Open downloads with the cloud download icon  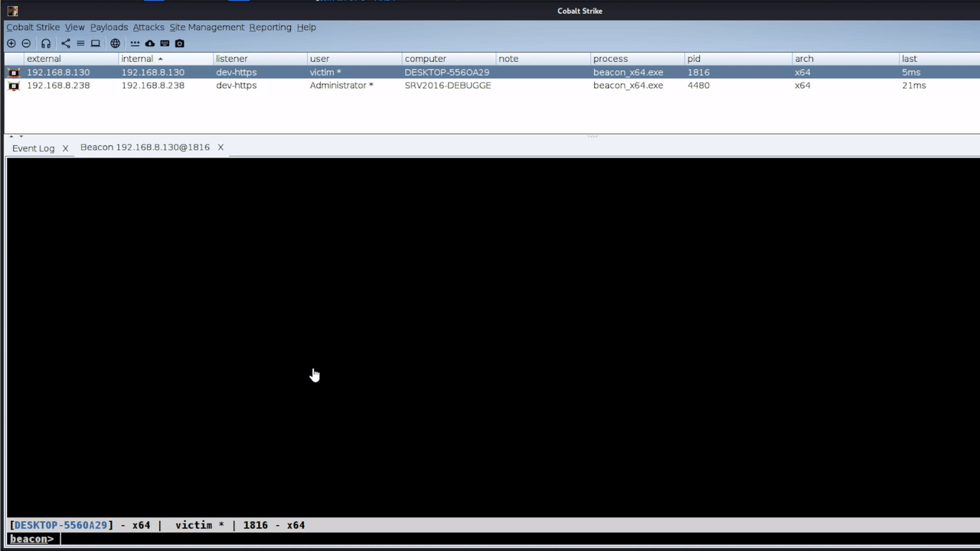pyautogui.click(x=149, y=44)
